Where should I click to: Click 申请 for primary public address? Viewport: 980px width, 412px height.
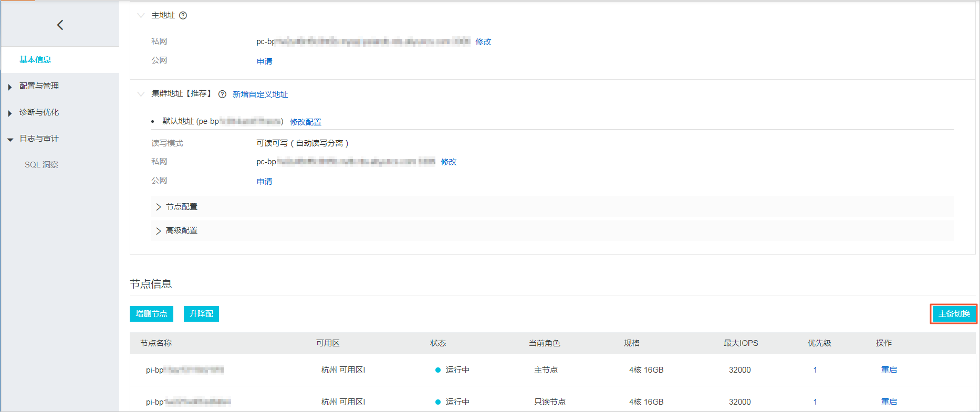(264, 61)
